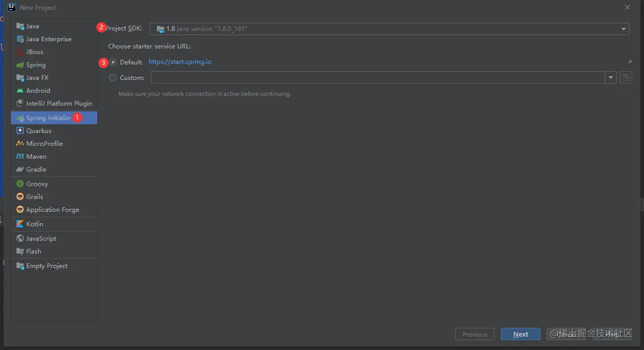Click the MicroProfile icon
This screenshot has height=350, width=644.
pos(20,144)
